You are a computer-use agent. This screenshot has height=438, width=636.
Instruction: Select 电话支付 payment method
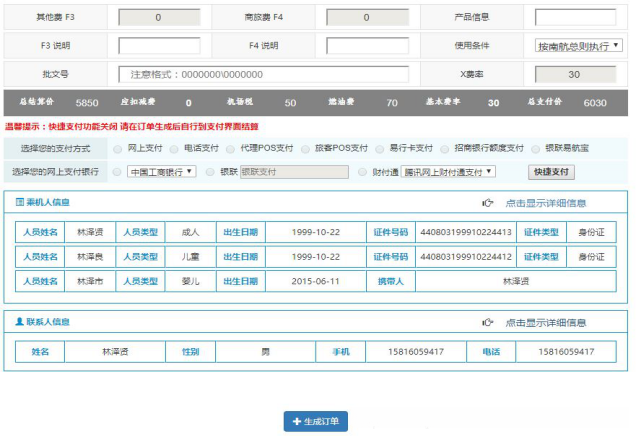pos(174,149)
